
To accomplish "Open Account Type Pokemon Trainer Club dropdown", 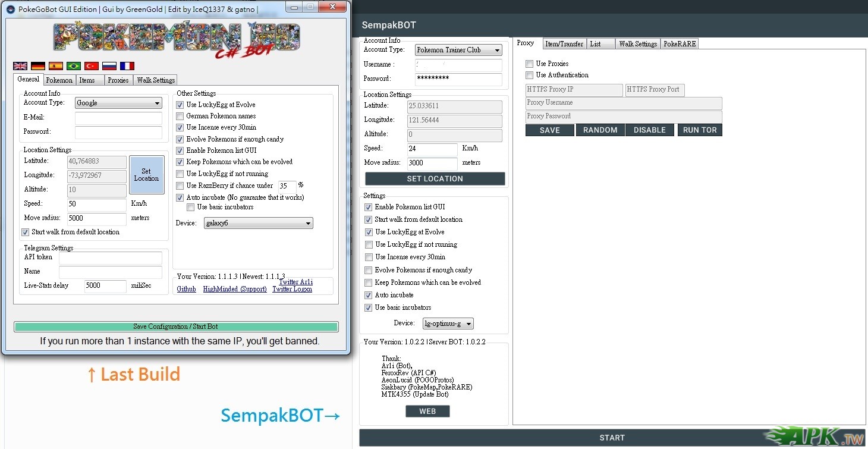I will coord(458,50).
